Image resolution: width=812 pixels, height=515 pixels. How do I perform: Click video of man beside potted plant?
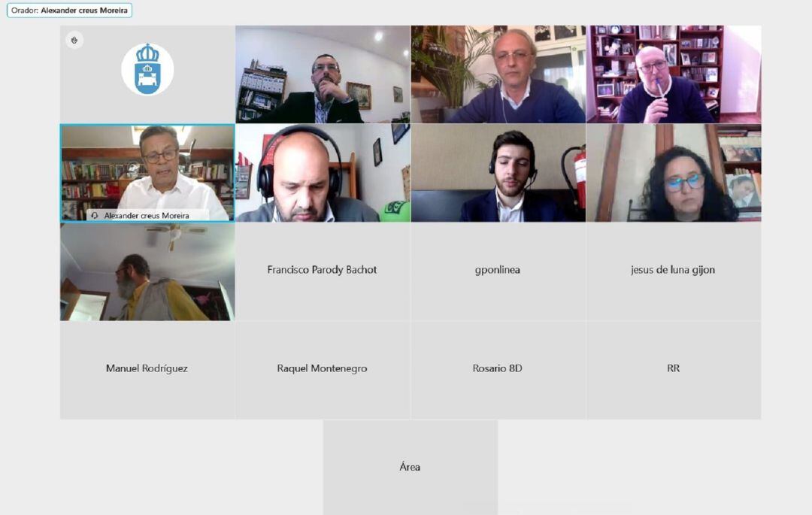click(498, 74)
